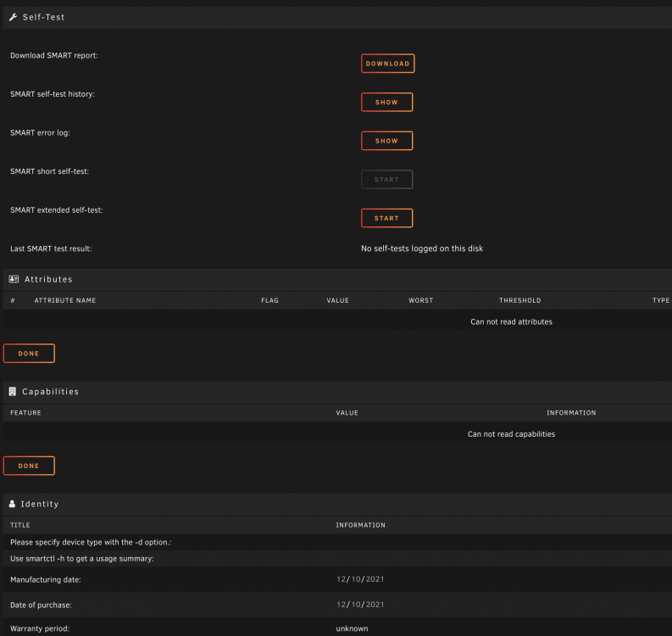Image resolution: width=672 pixels, height=636 pixels.
Task: Click the TYPE column header
Action: [x=661, y=300]
